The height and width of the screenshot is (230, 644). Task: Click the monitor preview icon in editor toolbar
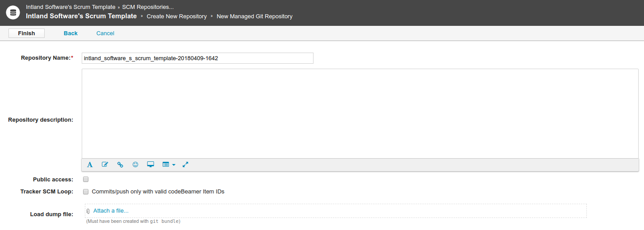tap(151, 164)
